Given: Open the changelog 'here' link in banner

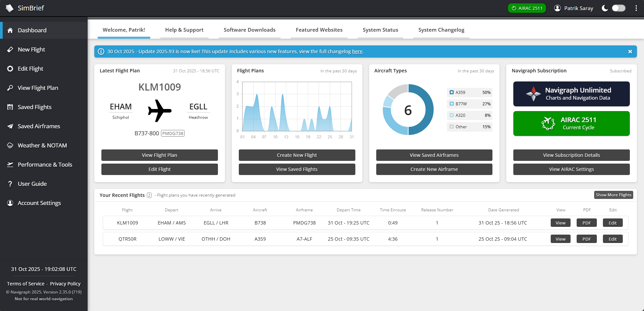Looking at the screenshot, I should click(x=357, y=51).
